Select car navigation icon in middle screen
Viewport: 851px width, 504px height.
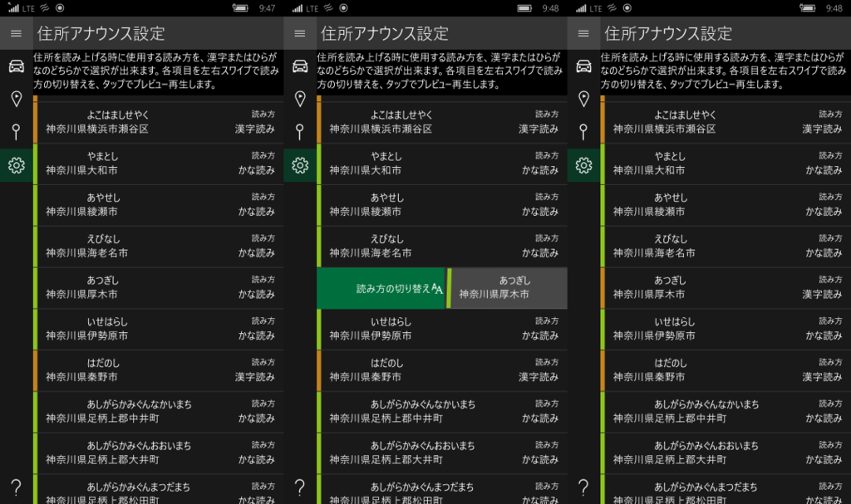(x=300, y=66)
